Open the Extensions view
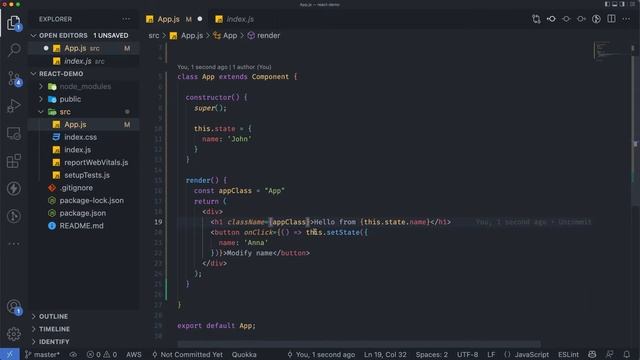The height and width of the screenshot is (360, 640). 14,161
